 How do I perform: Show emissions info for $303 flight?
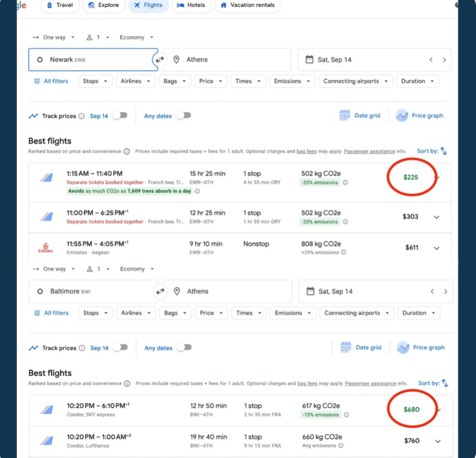(x=345, y=222)
